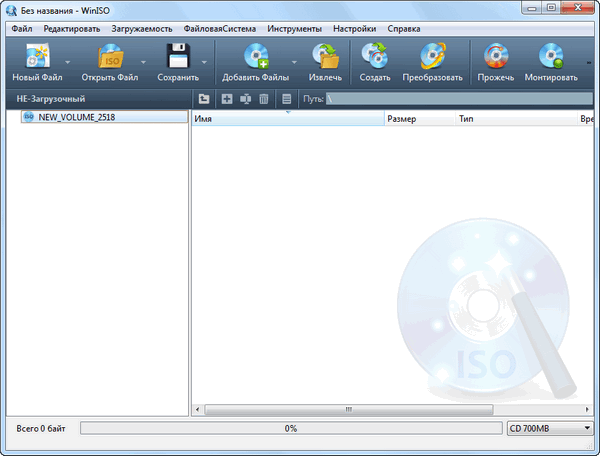Click the Новый Файл toolbar icon
Image resolution: width=600 pixels, height=456 pixels.
coord(37,57)
